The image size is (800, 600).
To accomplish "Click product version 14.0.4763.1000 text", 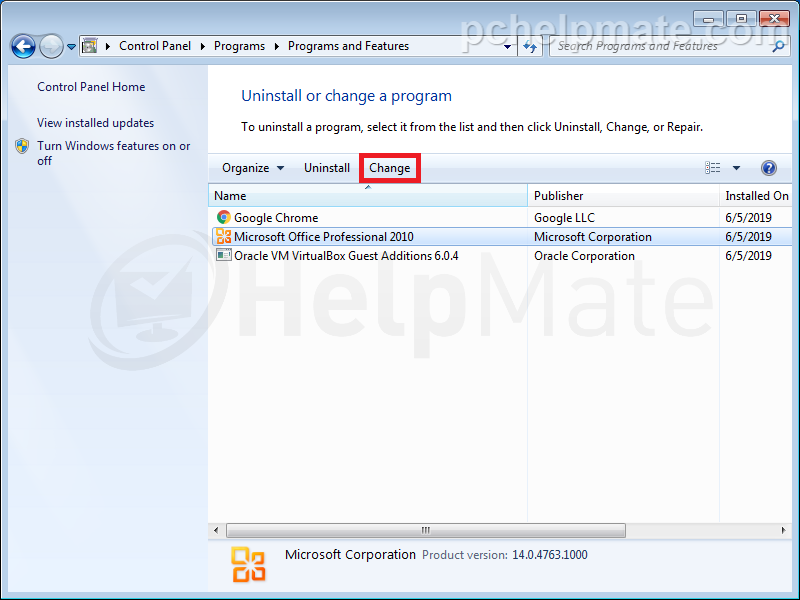I will coord(549,555).
